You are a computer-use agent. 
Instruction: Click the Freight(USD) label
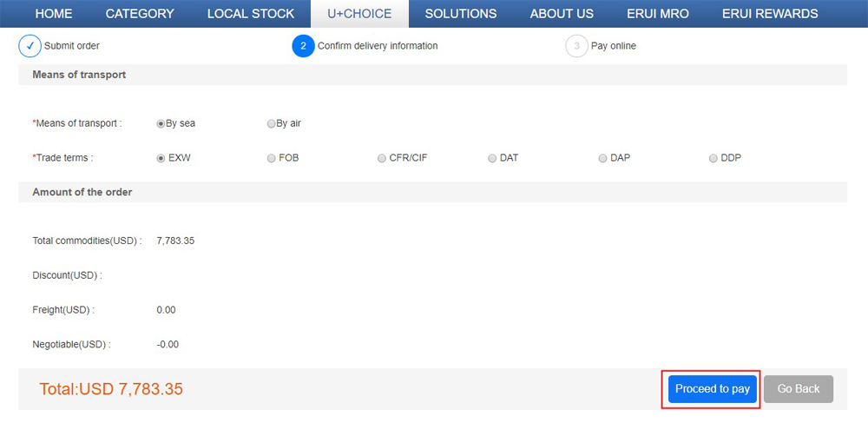[63, 310]
